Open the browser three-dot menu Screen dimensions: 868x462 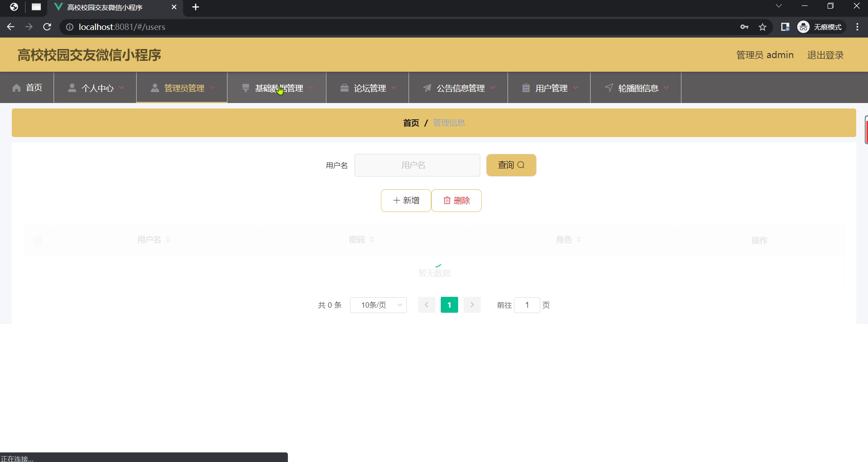(857, 27)
